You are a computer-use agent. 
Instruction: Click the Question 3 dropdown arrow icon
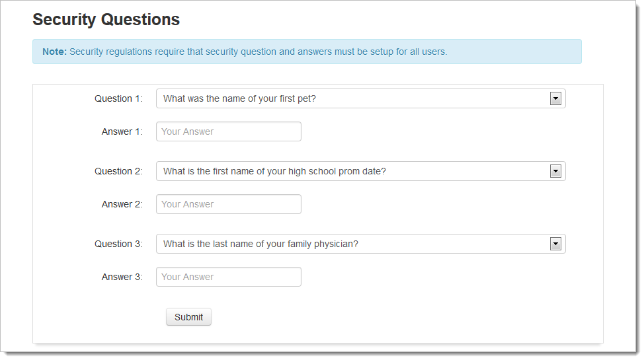click(555, 244)
